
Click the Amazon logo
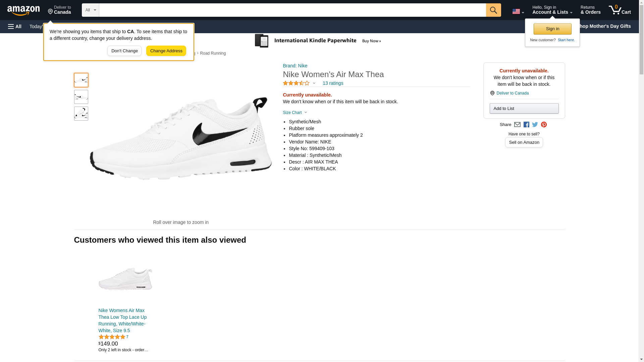tap(23, 10)
